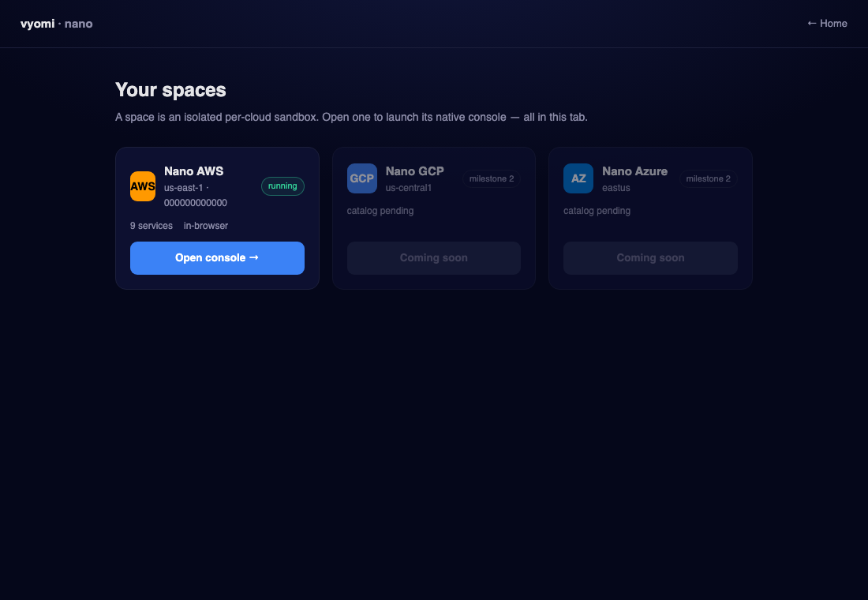The width and height of the screenshot is (868, 600).
Task: Click catalog pending text on GCP card
Action: (x=380, y=211)
